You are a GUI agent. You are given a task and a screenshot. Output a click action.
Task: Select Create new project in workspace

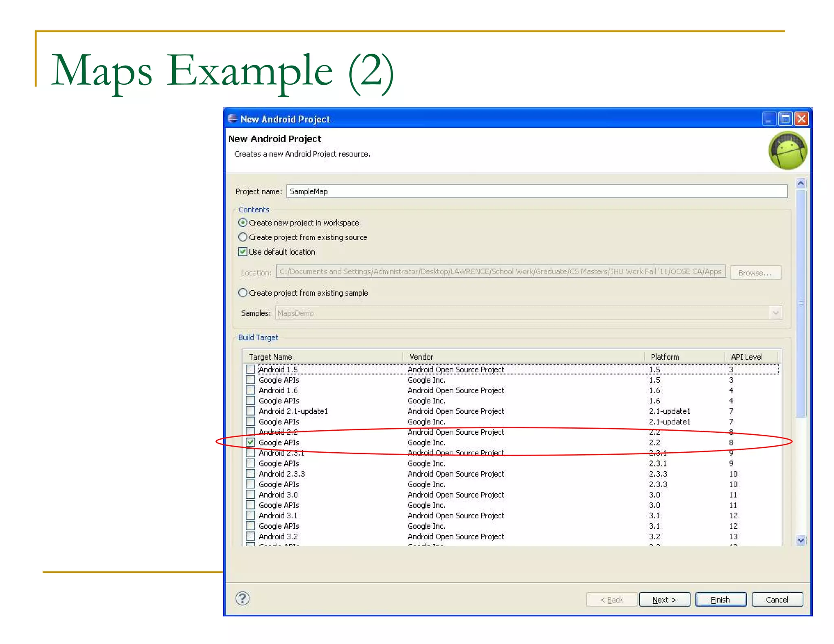[x=243, y=223]
